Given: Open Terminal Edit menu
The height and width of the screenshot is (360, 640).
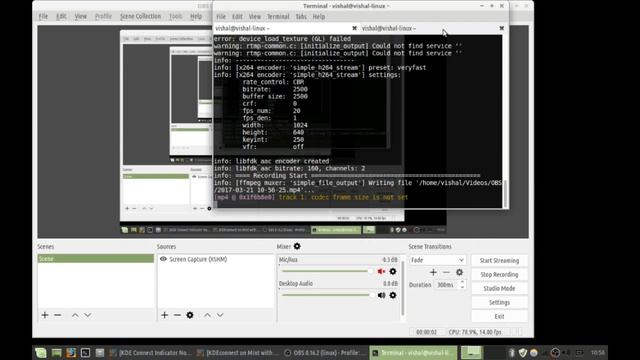Looking at the screenshot, I should coord(237,17).
